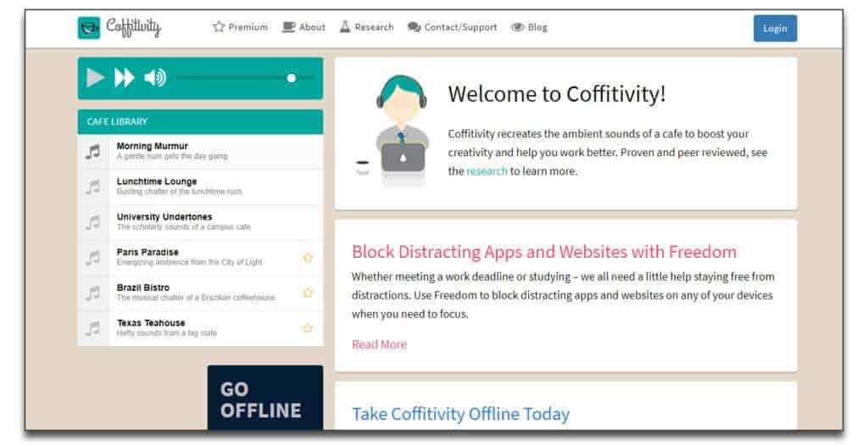Select the Texas Teahouse track

coord(200,328)
